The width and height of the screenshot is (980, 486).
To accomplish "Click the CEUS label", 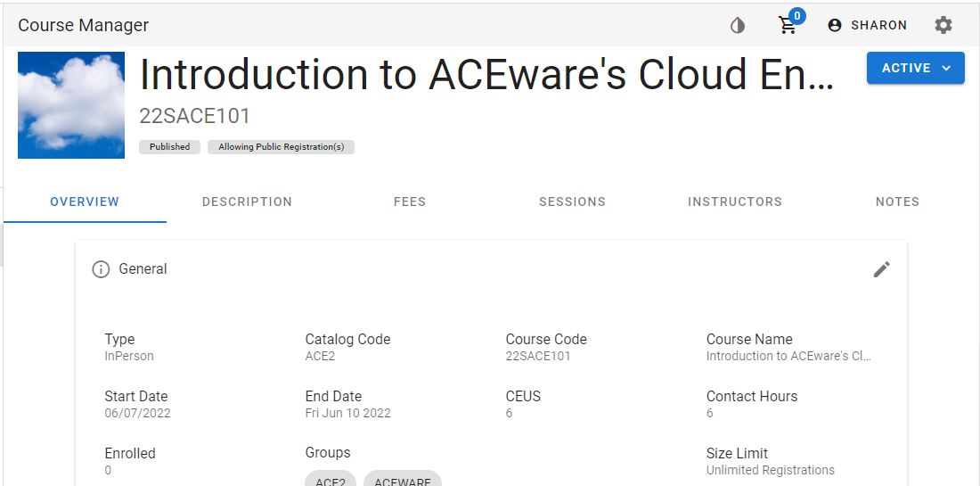I will [x=523, y=397].
